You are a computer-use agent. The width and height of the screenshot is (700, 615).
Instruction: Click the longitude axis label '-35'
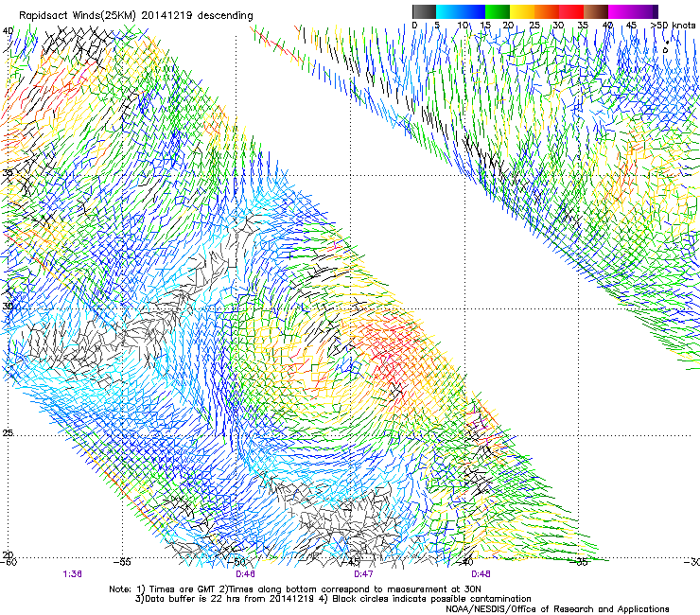pyautogui.click(x=580, y=562)
